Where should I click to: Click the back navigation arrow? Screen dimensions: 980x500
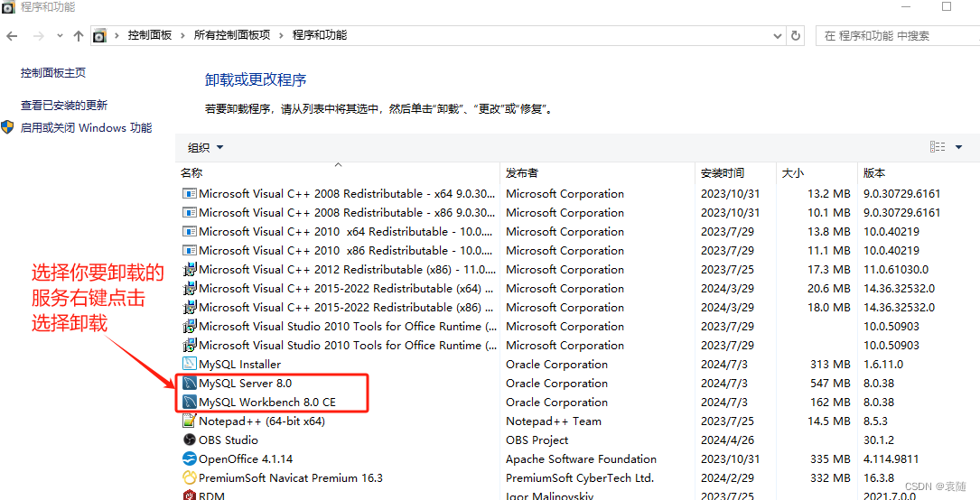coord(12,35)
